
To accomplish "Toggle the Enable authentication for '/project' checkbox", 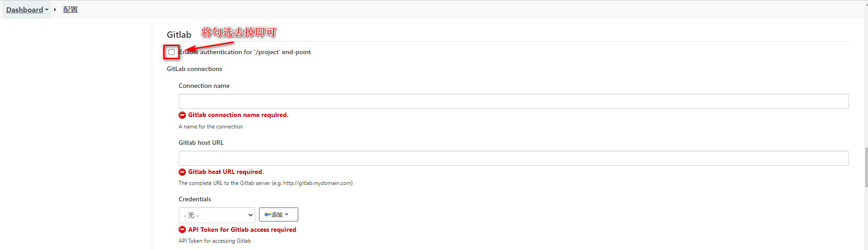I will coord(171,52).
